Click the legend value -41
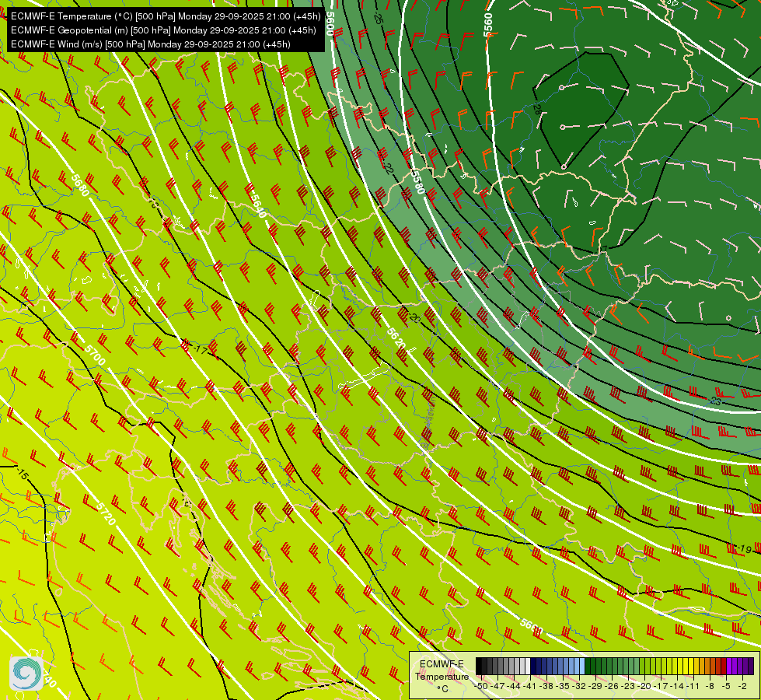The width and height of the screenshot is (761, 700). coord(531,686)
